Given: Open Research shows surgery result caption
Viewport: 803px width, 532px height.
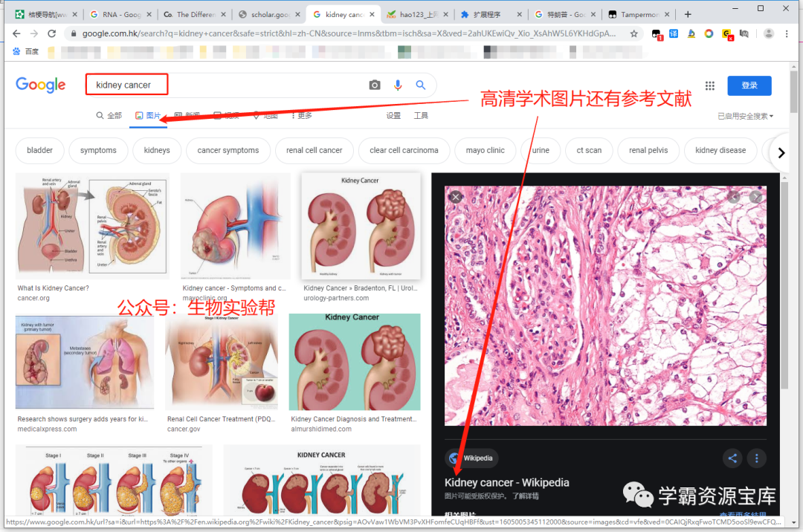Looking at the screenshot, I should [83, 419].
